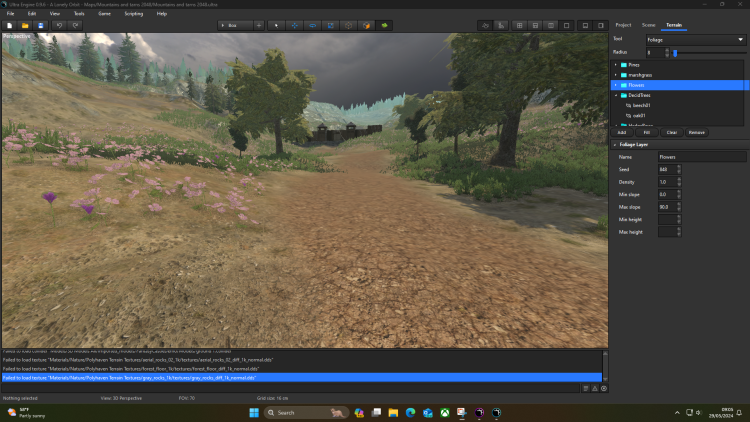750x422 pixels.
Task: Select the pointer selection tool
Action: click(x=276, y=25)
